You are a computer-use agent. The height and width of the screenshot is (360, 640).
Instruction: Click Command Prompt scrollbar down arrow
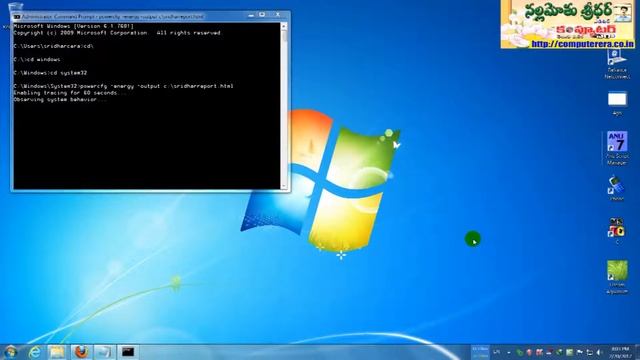(284, 186)
